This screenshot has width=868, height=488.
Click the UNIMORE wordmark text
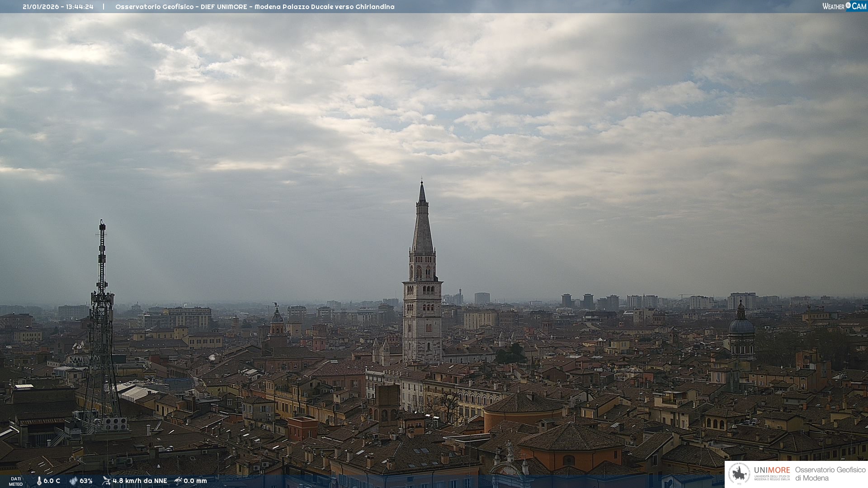772,470
